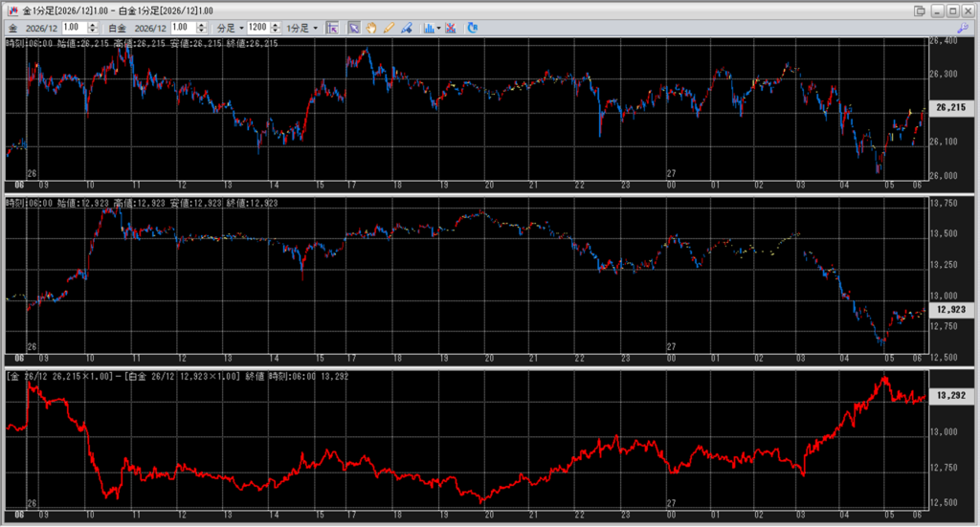Decrease the 白金 multiplier 1.00 with down arrow

click(199, 31)
